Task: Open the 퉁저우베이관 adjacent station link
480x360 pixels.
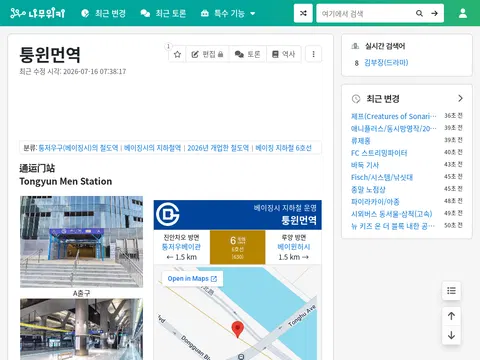Action: tap(181, 247)
